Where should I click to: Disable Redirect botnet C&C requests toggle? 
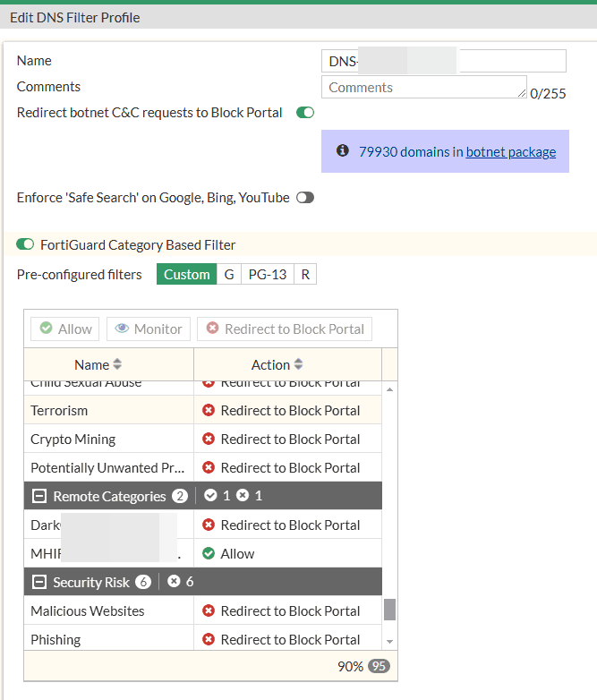pos(305,113)
